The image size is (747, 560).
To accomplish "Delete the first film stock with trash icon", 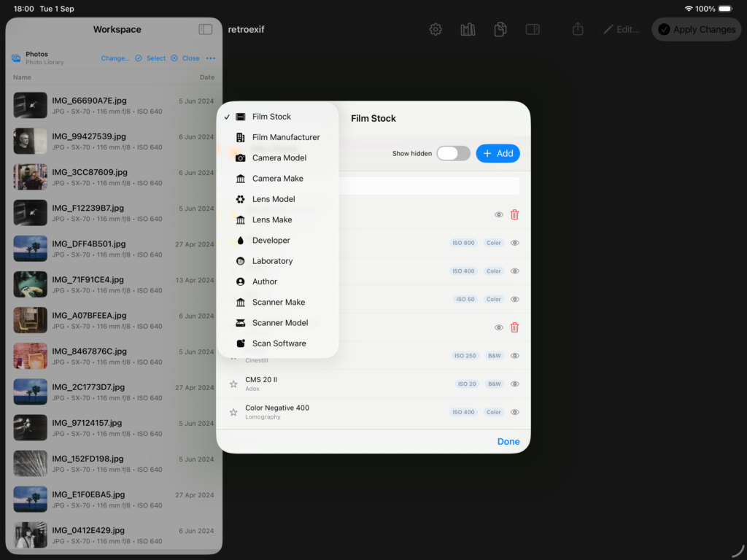I will click(x=514, y=215).
